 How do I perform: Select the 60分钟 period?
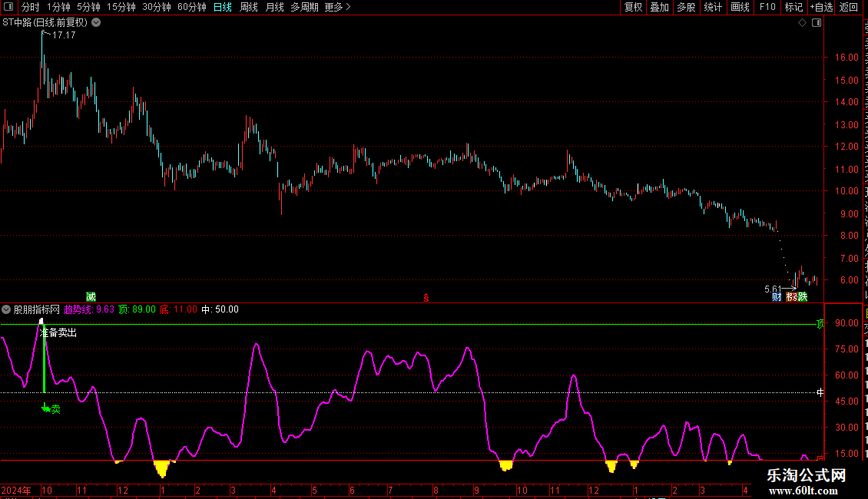(x=192, y=7)
